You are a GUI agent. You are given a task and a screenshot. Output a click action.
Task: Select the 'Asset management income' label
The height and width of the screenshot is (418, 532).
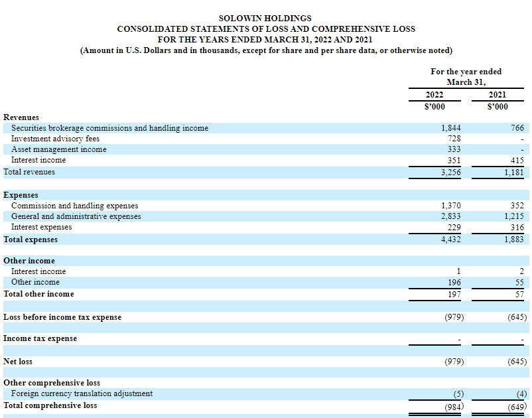[58, 149]
